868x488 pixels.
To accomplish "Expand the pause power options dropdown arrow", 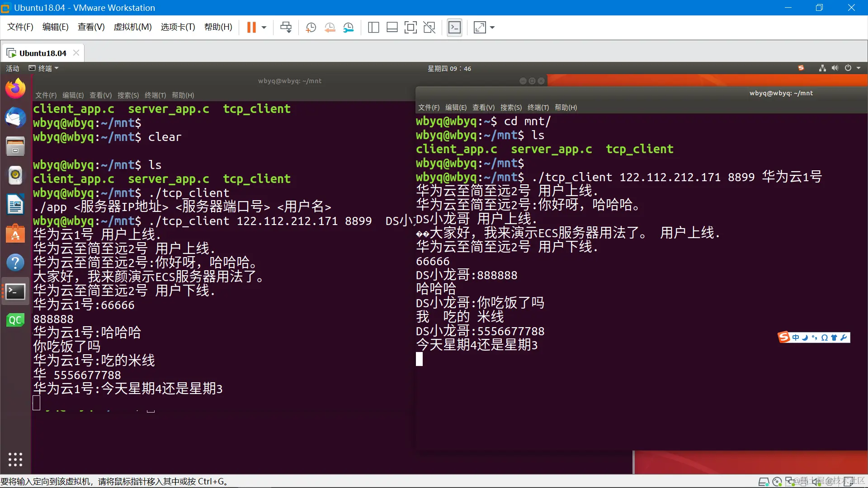I will (264, 28).
